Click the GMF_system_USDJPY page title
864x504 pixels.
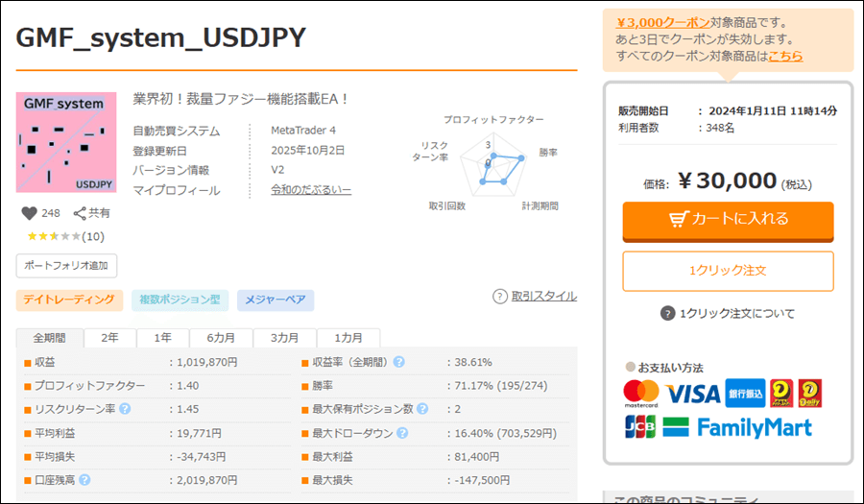click(161, 37)
